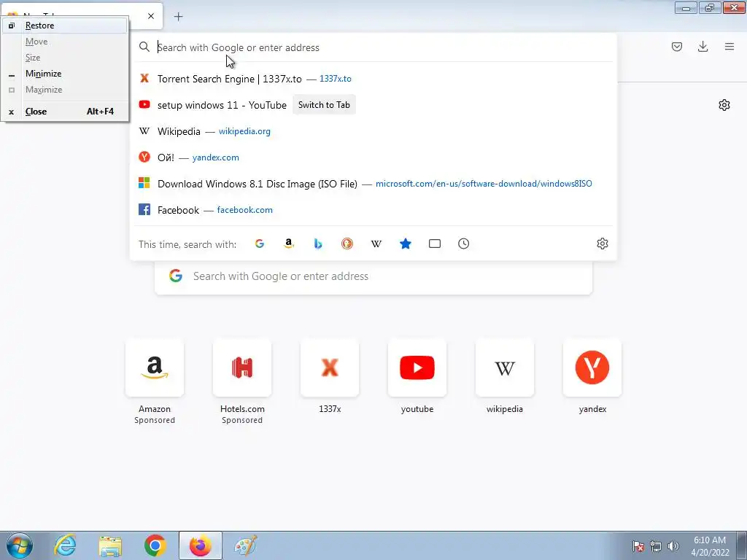This screenshot has height=560, width=747.
Task: Click the page's Google search box
Action: pos(373,276)
